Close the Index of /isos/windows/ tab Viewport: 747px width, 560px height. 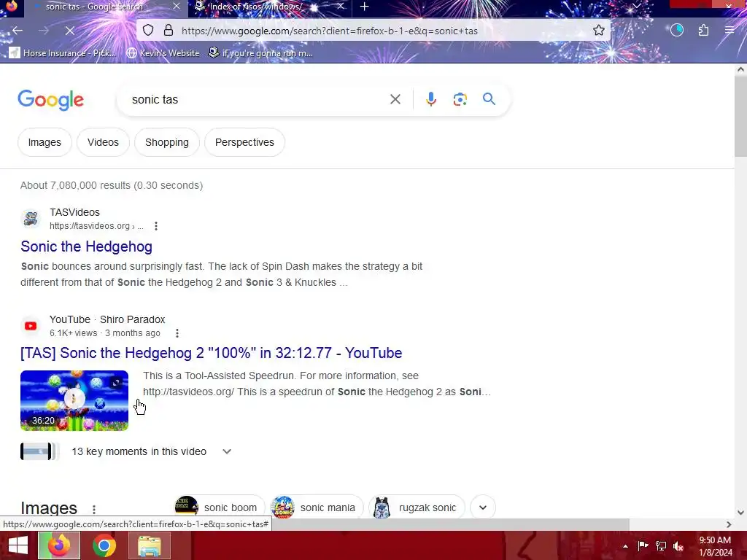coord(340,7)
